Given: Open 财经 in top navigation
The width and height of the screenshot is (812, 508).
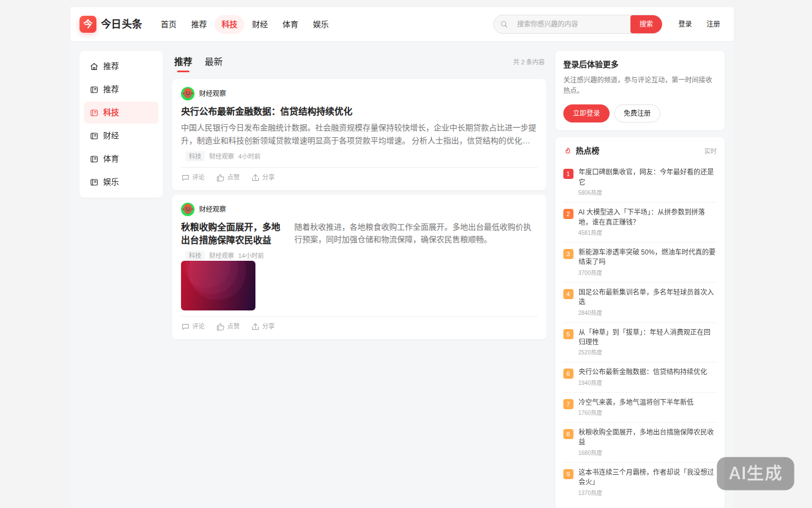Looking at the screenshot, I should click(x=260, y=24).
